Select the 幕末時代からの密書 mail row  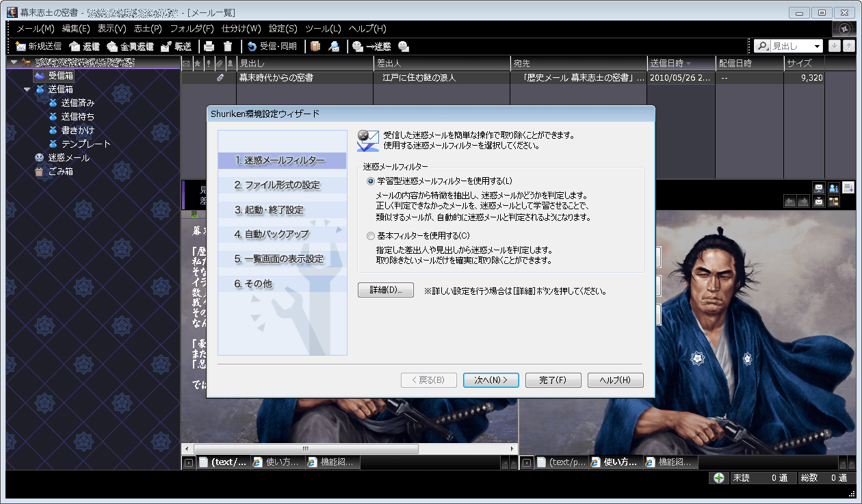point(503,78)
